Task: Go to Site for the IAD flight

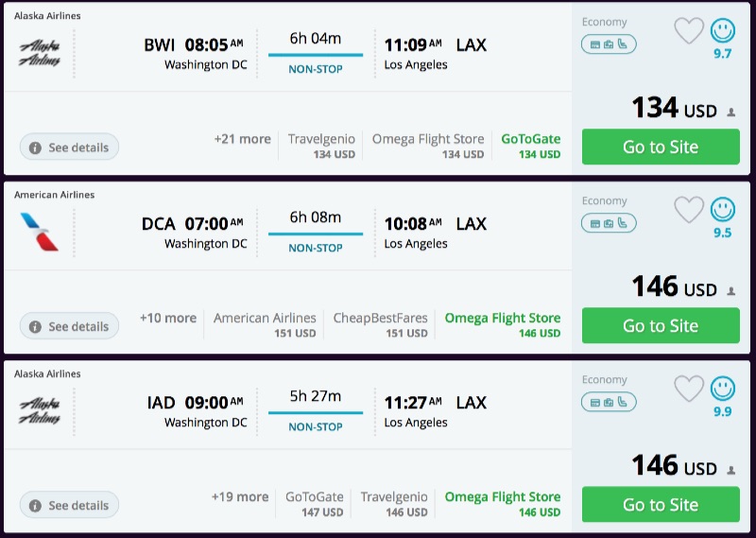Action: coord(661,504)
